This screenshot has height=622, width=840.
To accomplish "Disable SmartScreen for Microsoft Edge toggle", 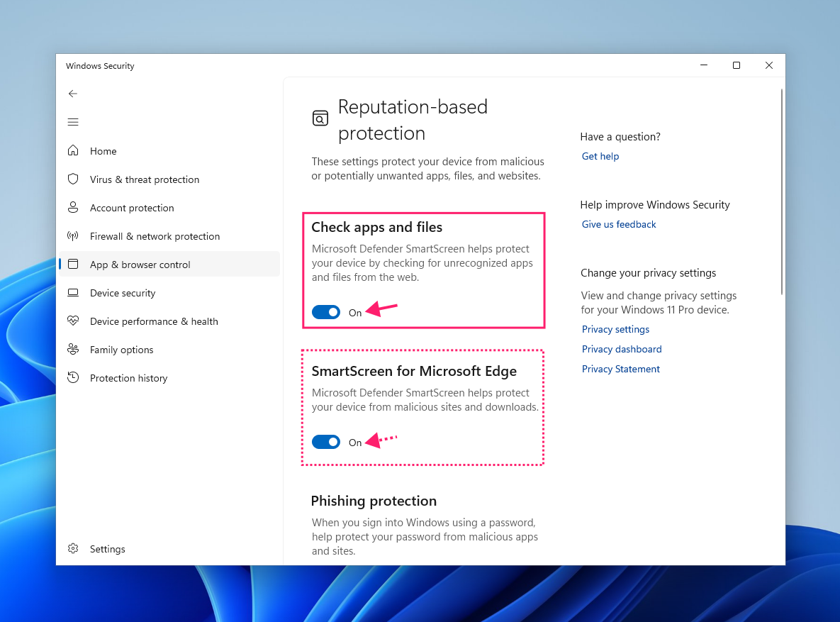I will coord(325,442).
